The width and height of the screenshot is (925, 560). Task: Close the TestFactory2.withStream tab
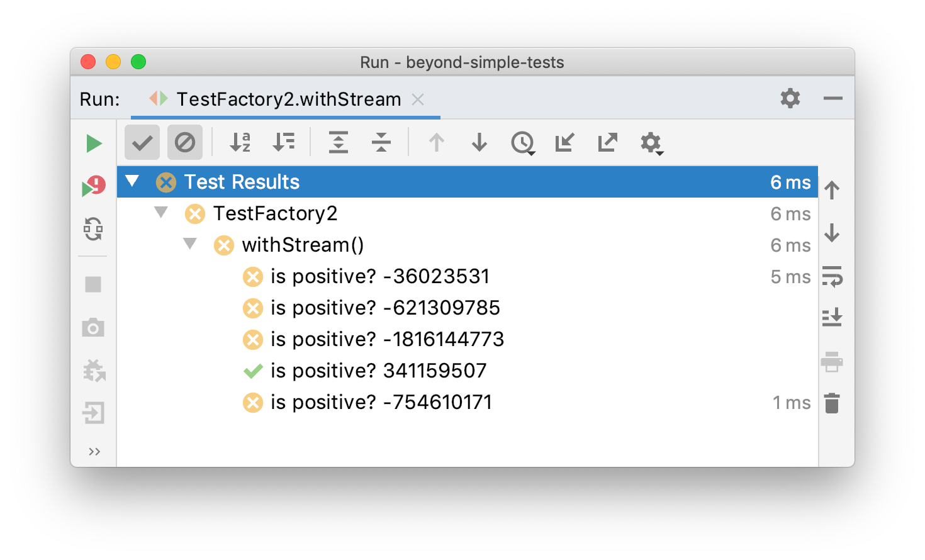coord(418,99)
